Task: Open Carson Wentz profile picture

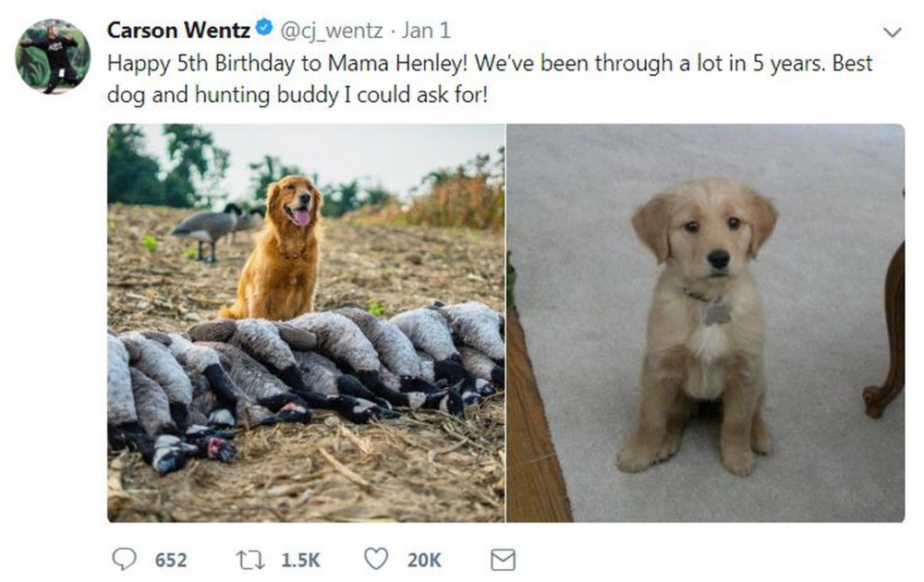Action: click(52, 57)
